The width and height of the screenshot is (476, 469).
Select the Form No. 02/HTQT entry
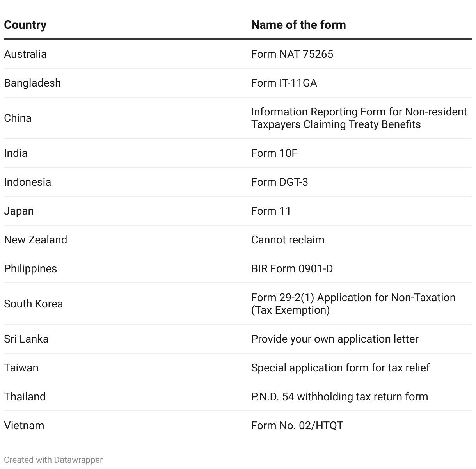coord(297,425)
